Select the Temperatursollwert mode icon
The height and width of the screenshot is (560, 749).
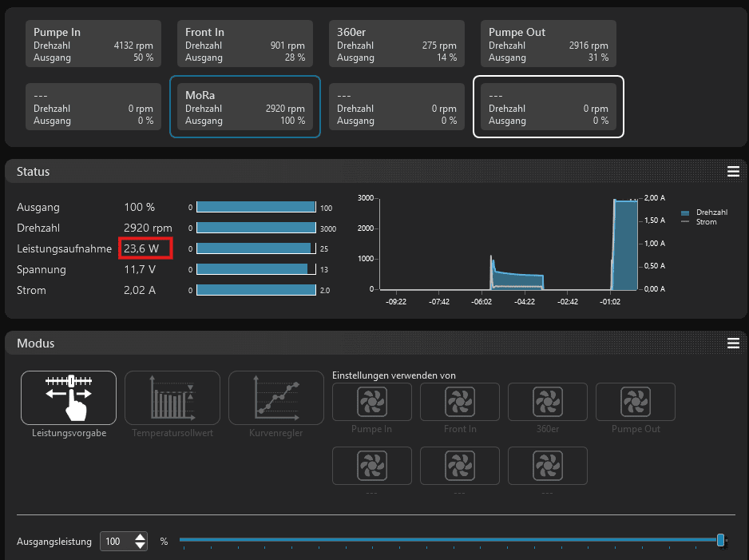[172, 398]
